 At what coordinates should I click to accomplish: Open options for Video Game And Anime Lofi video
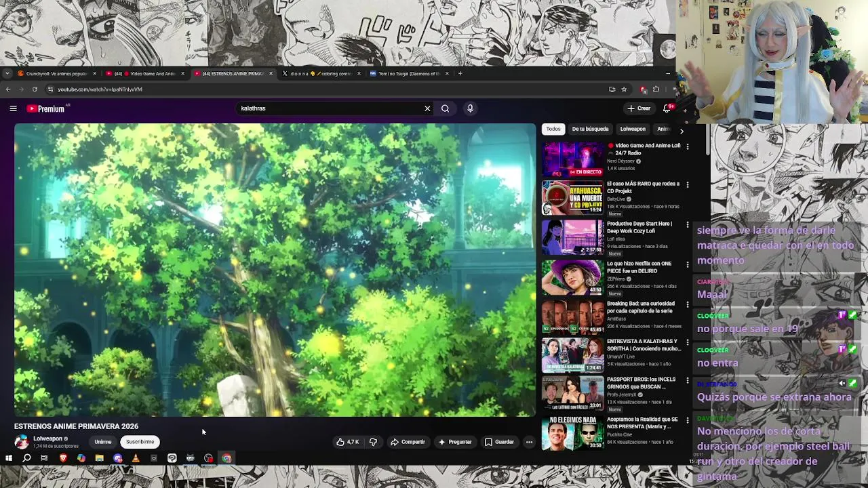tap(688, 146)
